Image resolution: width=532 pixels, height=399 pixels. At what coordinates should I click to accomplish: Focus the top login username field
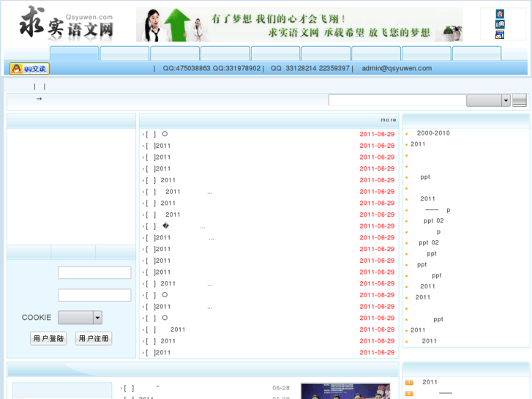pyautogui.click(x=94, y=272)
